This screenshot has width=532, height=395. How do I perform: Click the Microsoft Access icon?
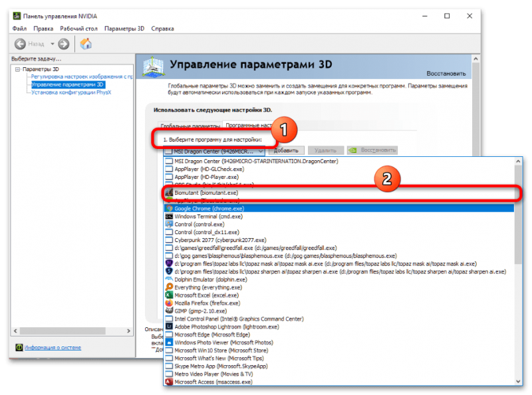169,382
